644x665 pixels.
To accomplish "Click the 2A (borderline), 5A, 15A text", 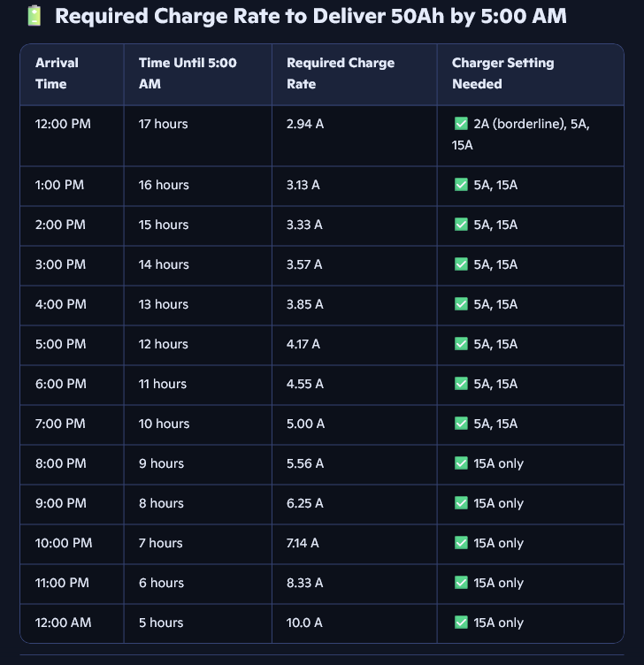I will (x=521, y=134).
